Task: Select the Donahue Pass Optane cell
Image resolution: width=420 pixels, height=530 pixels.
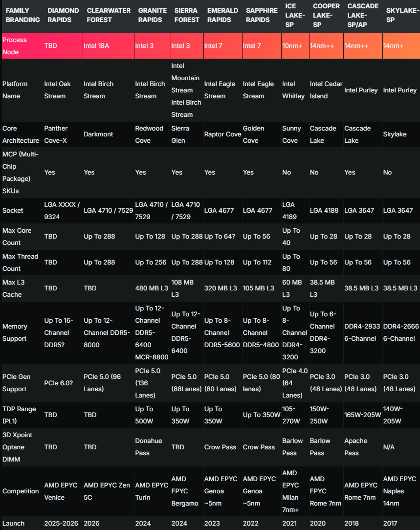Action: (153, 447)
